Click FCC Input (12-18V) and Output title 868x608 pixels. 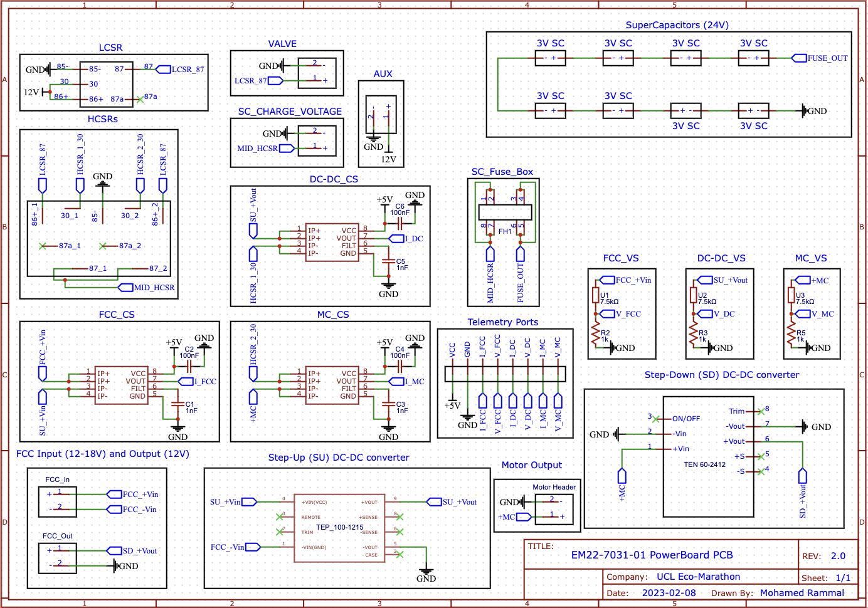coord(102,454)
